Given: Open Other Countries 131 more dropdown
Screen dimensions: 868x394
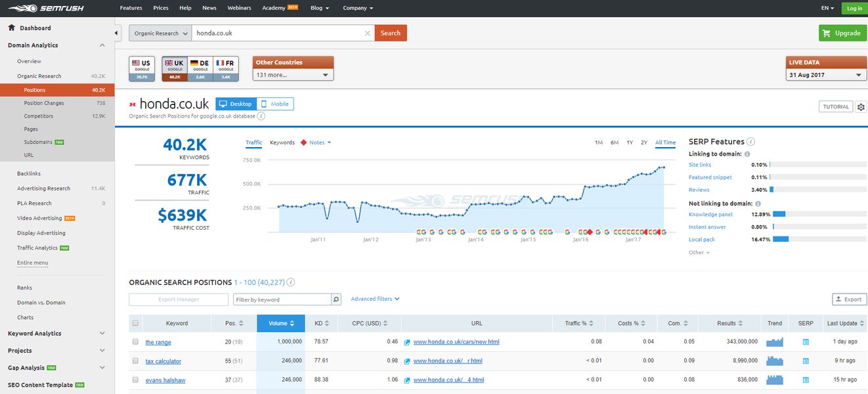Looking at the screenshot, I should (293, 75).
